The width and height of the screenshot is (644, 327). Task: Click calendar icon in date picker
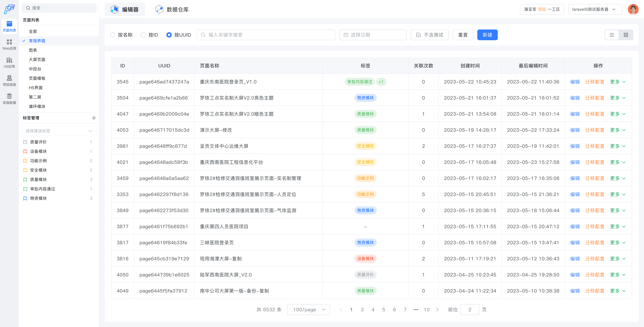coord(346,35)
